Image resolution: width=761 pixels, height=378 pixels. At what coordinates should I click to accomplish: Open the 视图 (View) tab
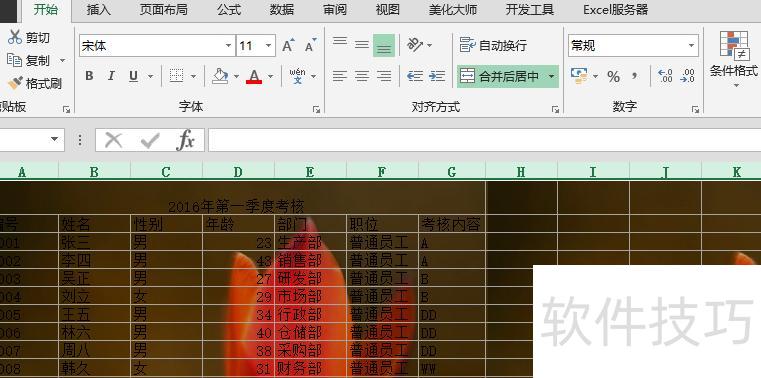[x=388, y=10]
